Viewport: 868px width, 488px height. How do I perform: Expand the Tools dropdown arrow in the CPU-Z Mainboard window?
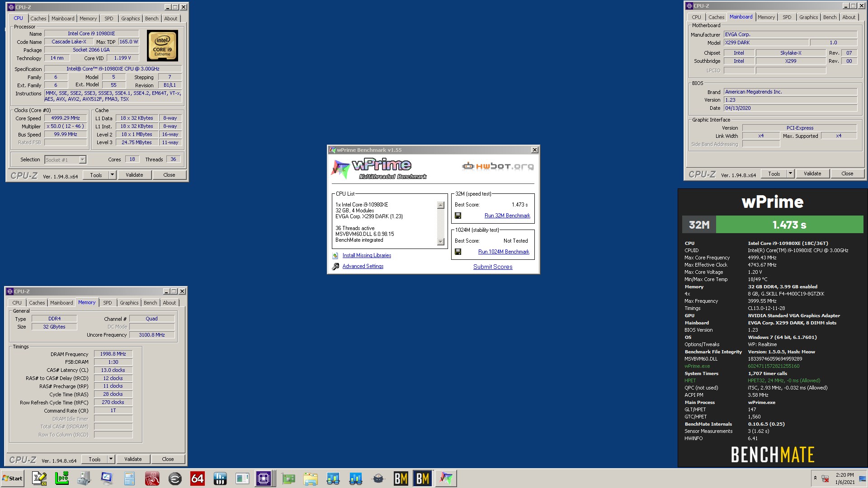pyautogui.click(x=790, y=174)
